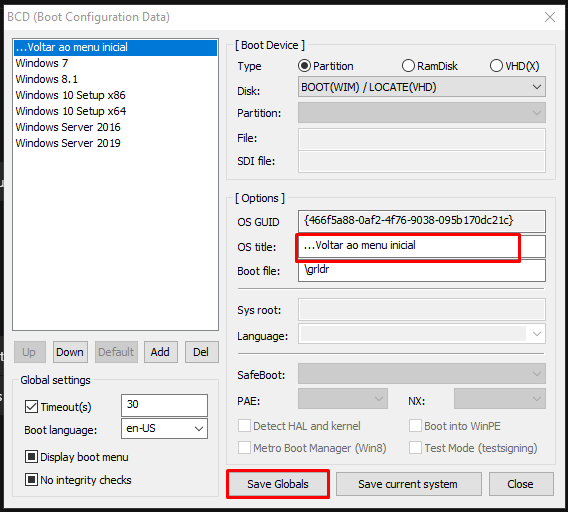Image resolution: width=568 pixels, height=512 pixels.
Task: Select Windows Server 2019 entry
Action: pyautogui.click(x=115, y=143)
